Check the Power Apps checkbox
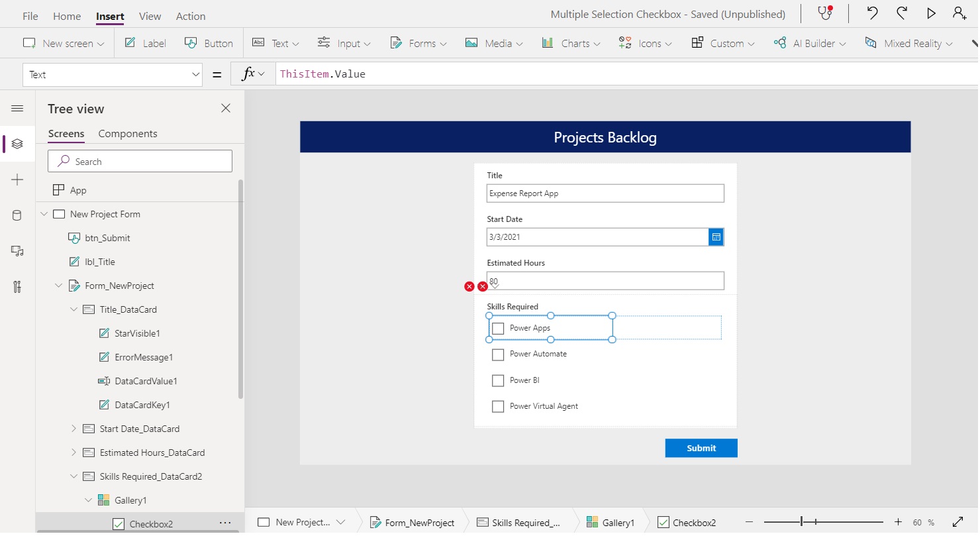 498,328
